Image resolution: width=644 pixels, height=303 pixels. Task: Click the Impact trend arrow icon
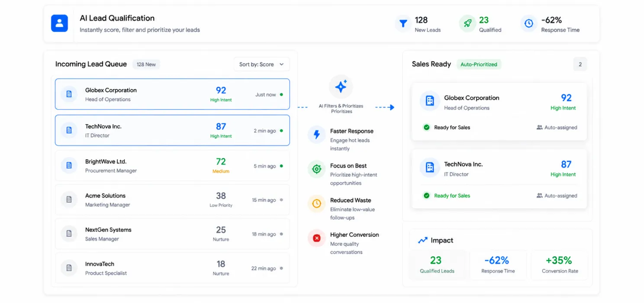422,240
